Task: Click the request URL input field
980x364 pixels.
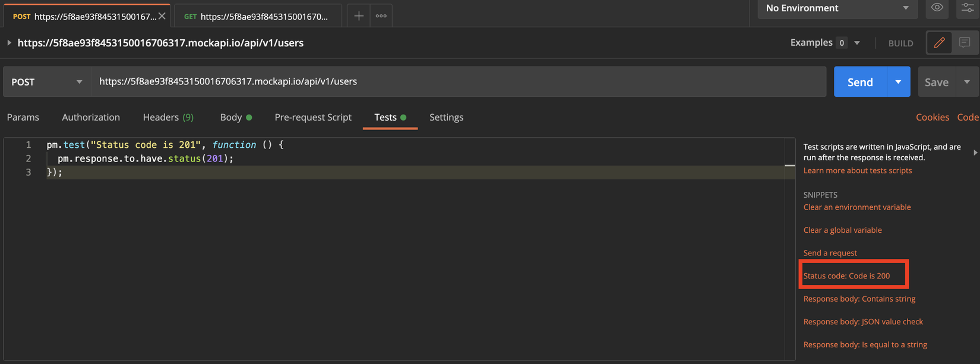Action: click(457, 82)
